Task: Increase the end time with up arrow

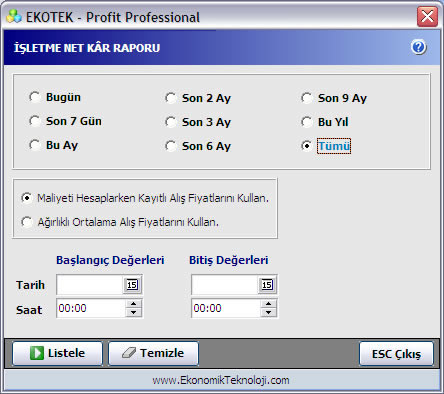Action: [x=269, y=304]
